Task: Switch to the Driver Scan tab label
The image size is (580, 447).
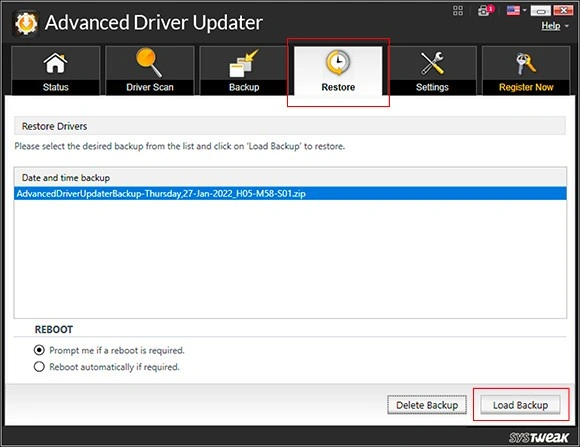Action: (x=150, y=87)
